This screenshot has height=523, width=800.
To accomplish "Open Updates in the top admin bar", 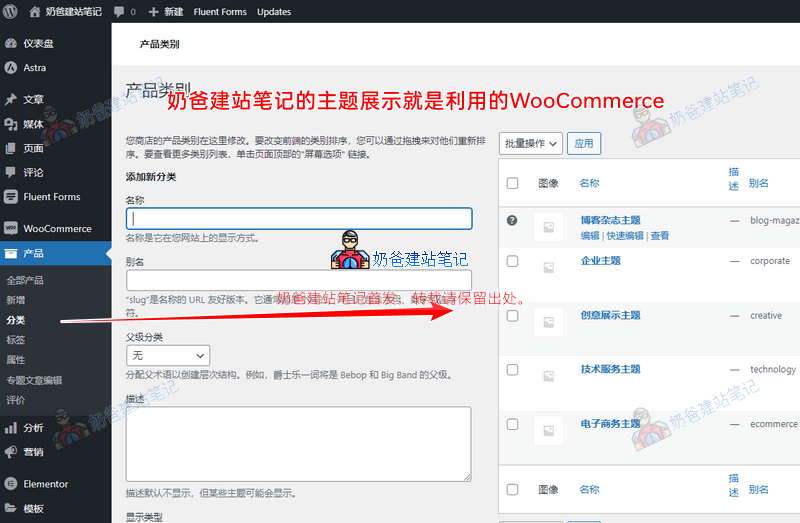I will [x=274, y=12].
